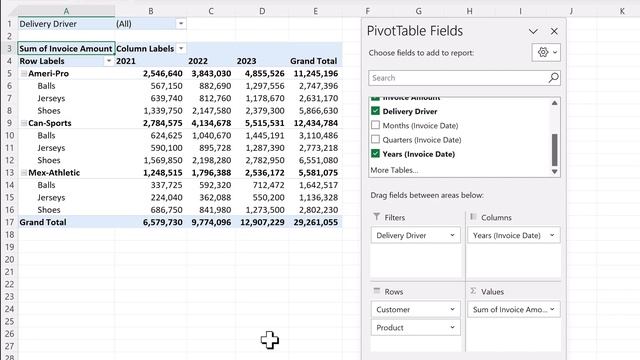The image size is (640, 360).
Task: Open Sum of Invoice Amount menu in Values area
Action: click(x=552, y=309)
